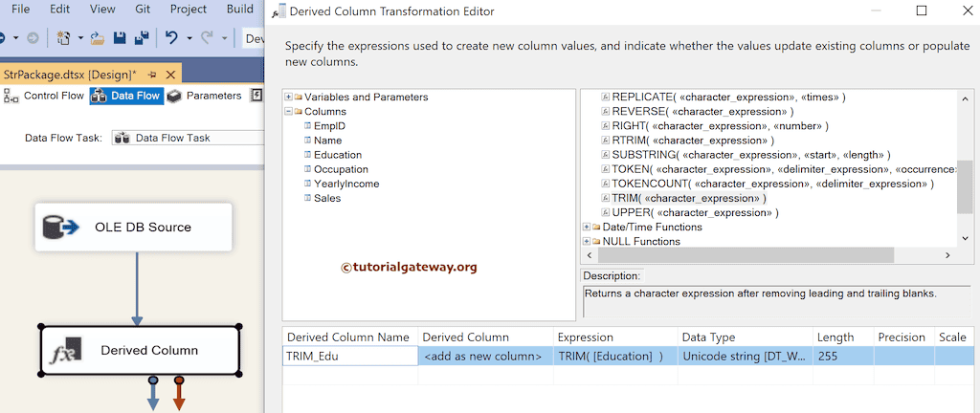Click the Navigate Forward icon
The image size is (980, 413).
pos(33,38)
